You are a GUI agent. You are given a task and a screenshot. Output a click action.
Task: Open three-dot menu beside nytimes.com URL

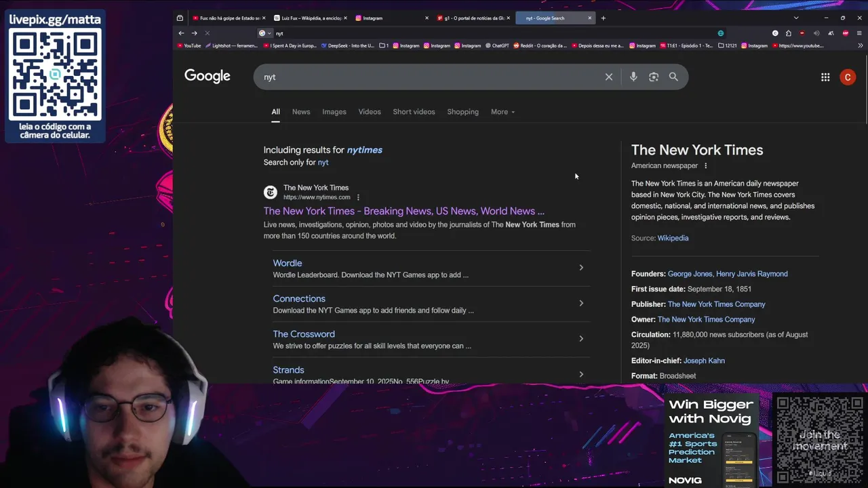[x=358, y=197]
